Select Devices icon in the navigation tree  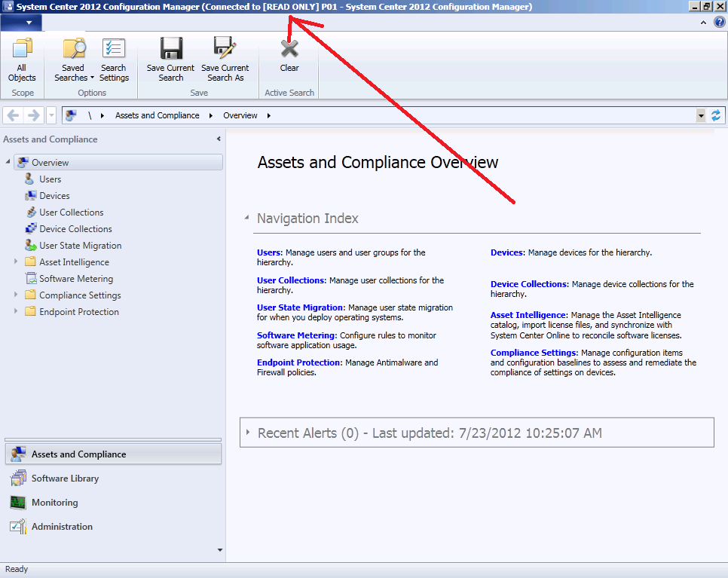coord(30,195)
